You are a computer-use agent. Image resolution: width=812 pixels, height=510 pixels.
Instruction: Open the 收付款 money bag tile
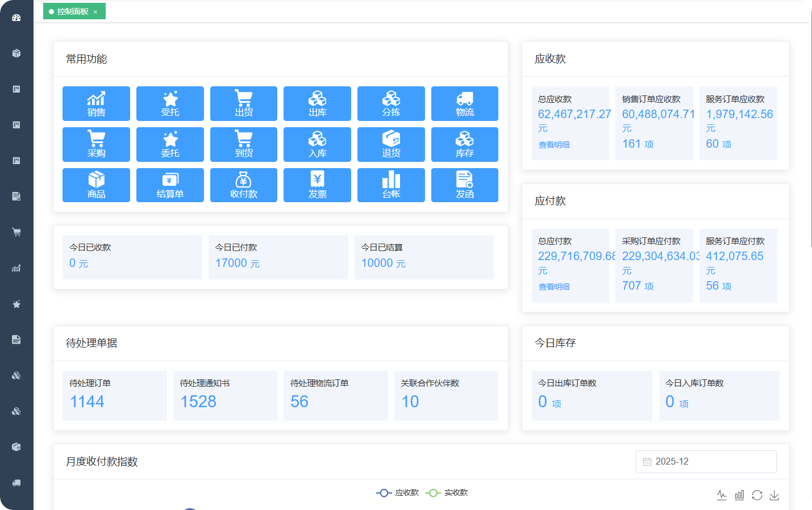click(243, 185)
